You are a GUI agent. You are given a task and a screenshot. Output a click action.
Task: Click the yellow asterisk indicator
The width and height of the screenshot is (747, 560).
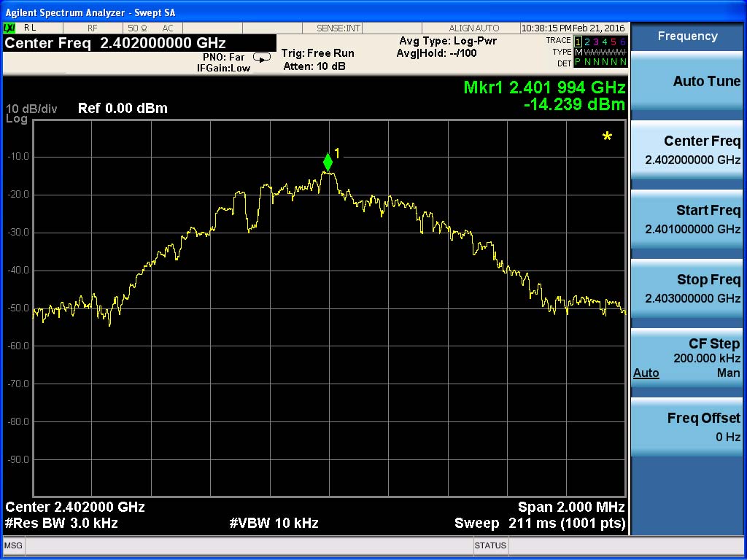pyautogui.click(x=607, y=137)
